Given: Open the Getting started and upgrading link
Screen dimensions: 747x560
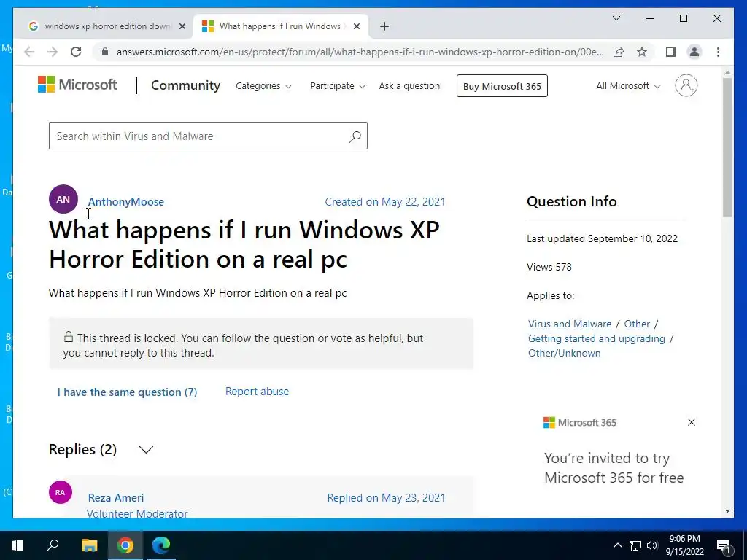Looking at the screenshot, I should 597,338.
